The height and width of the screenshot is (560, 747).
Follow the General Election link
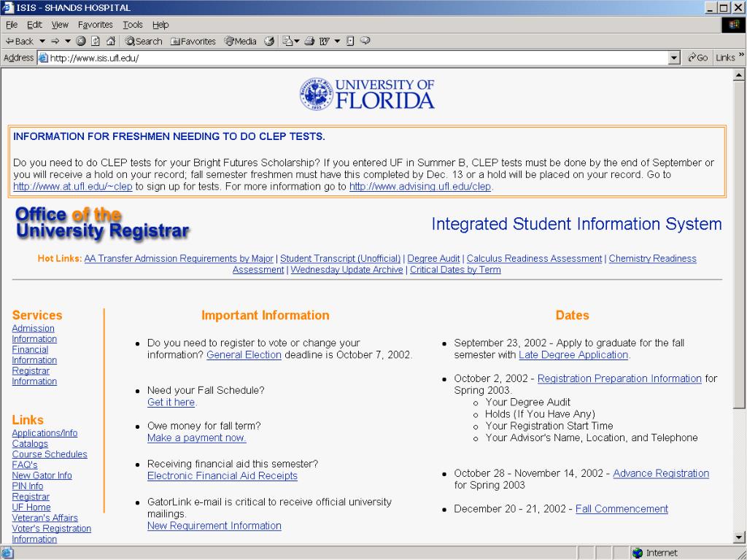click(244, 355)
